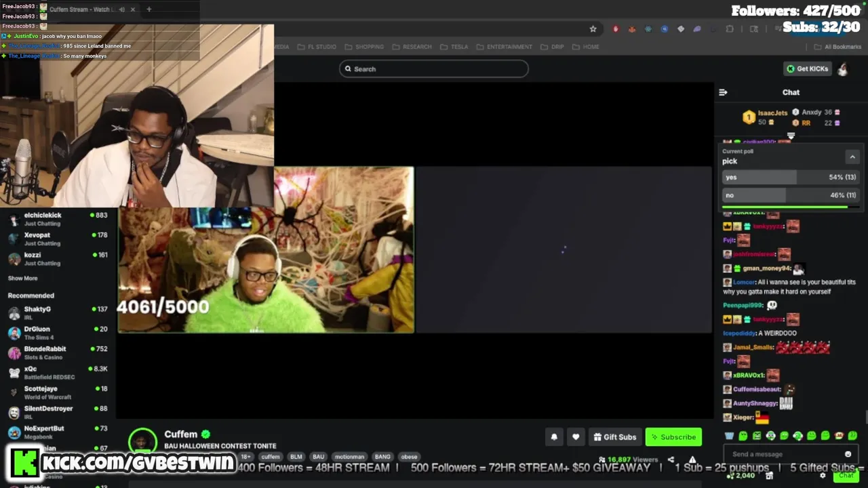The height and width of the screenshot is (488, 868).
Task: Open DrGluon channel in Recommended
Action: coord(58,333)
